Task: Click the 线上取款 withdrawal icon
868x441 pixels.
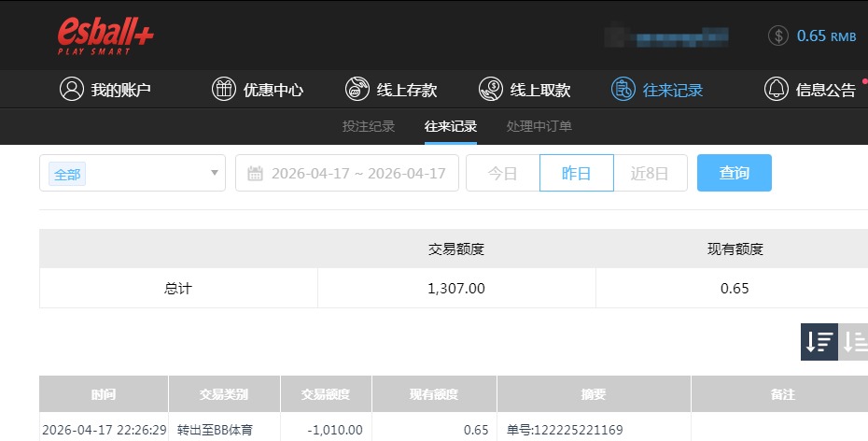Action: (x=490, y=89)
